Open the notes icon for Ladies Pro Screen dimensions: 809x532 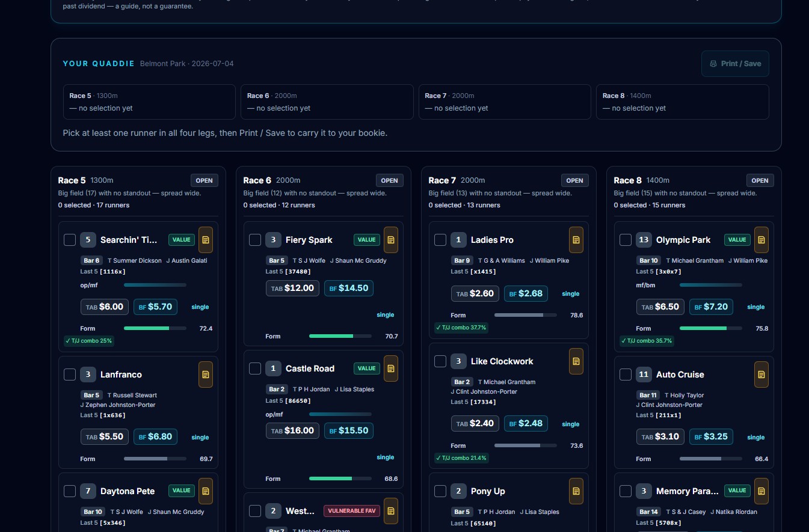(576, 240)
